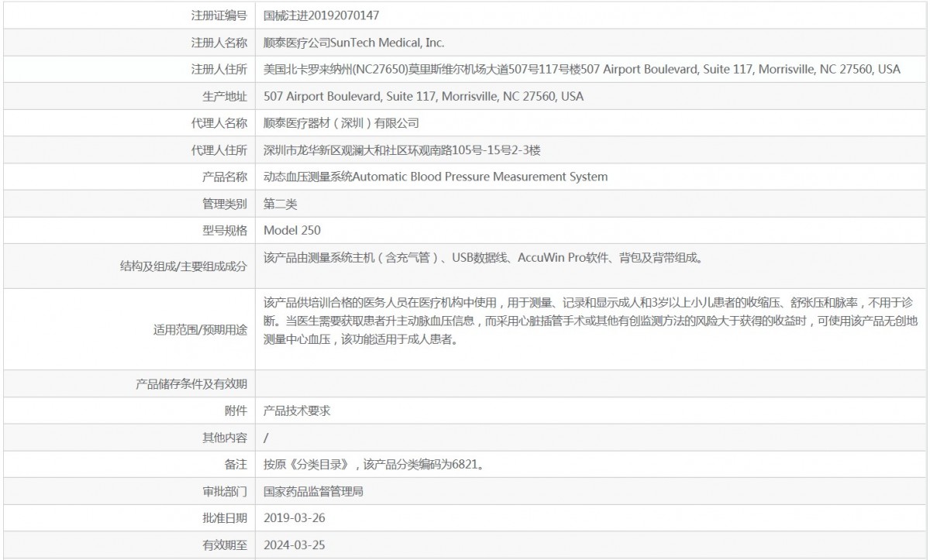Select remark text with classification code 6821
Viewport: 930px width, 560px height.
coord(374,465)
